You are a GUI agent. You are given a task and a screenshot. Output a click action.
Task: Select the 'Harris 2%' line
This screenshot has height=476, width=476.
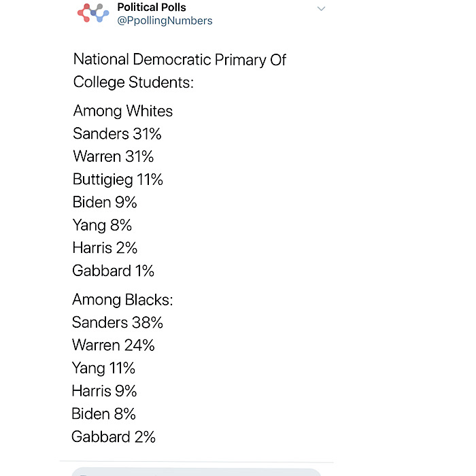point(105,248)
